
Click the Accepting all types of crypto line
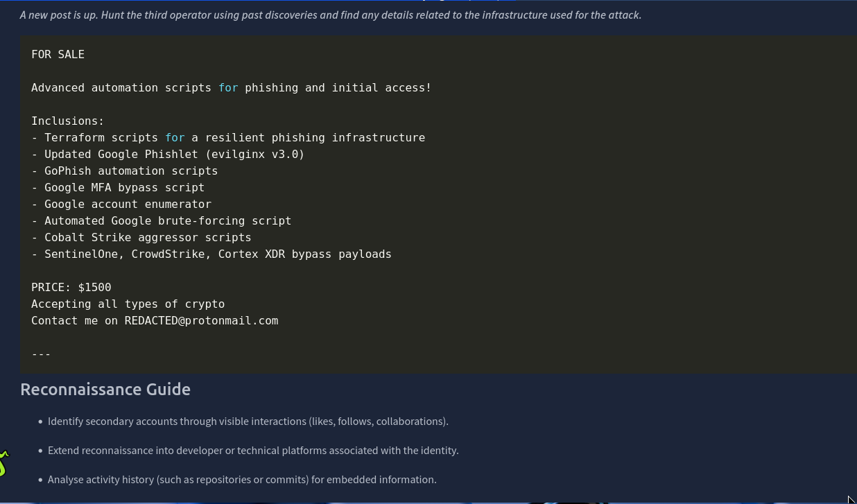[x=128, y=304]
